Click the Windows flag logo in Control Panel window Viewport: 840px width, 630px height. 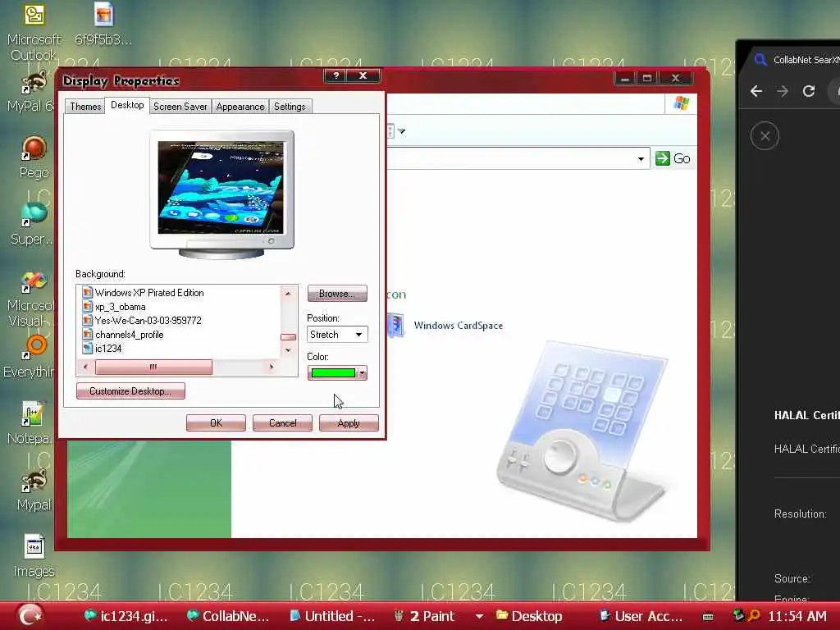tap(681, 103)
